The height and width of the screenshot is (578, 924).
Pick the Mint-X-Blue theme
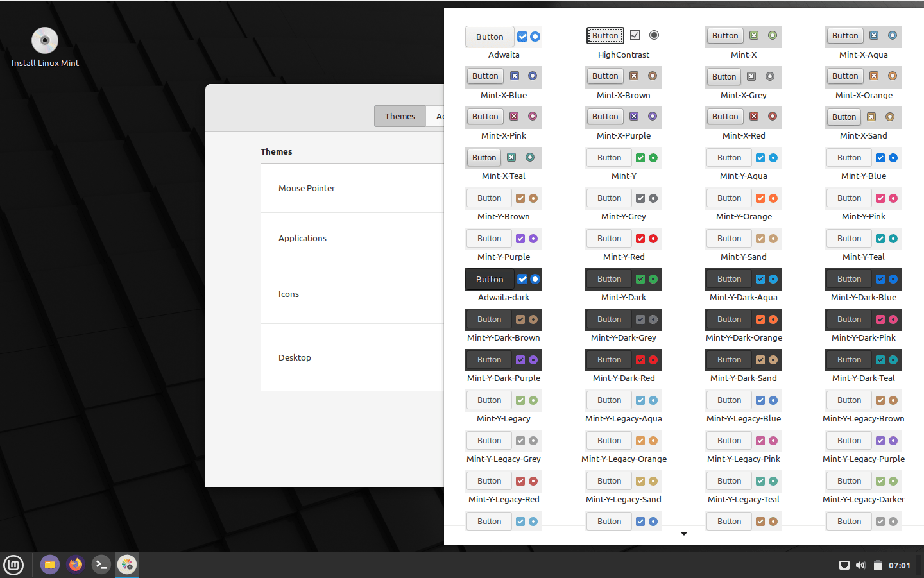[x=504, y=83]
